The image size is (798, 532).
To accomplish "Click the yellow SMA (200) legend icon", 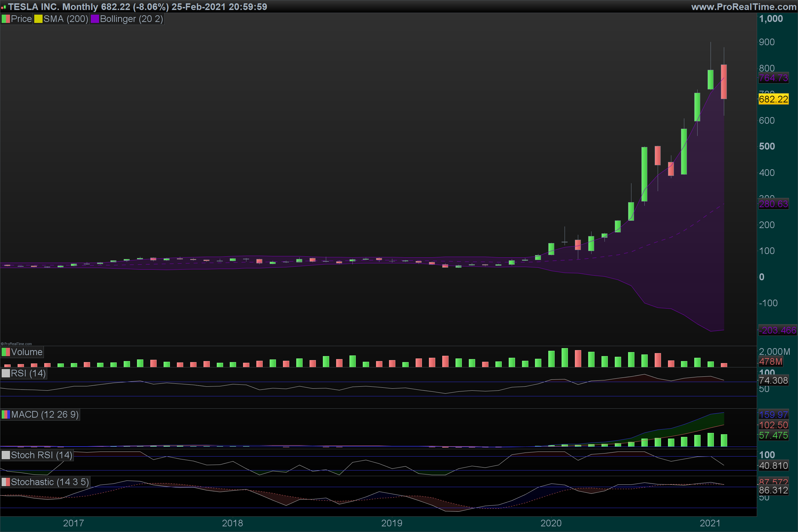I will pos(38,19).
